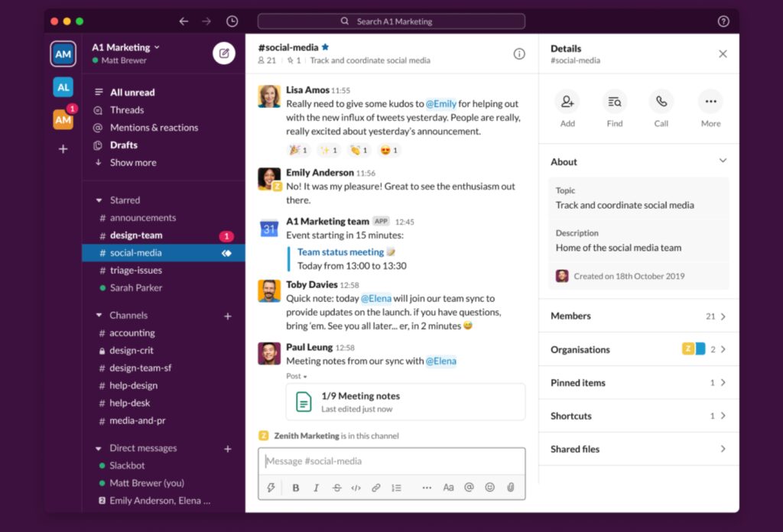This screenshot has height=532, width=783.
Task: Click the compose new message icon
Action: pos(224,53)
